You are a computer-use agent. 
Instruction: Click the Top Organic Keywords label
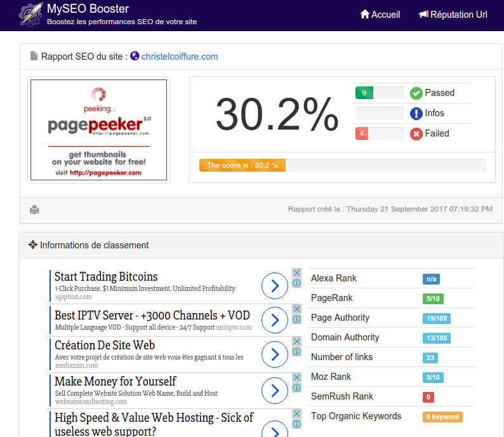click(x=356, y=416)
